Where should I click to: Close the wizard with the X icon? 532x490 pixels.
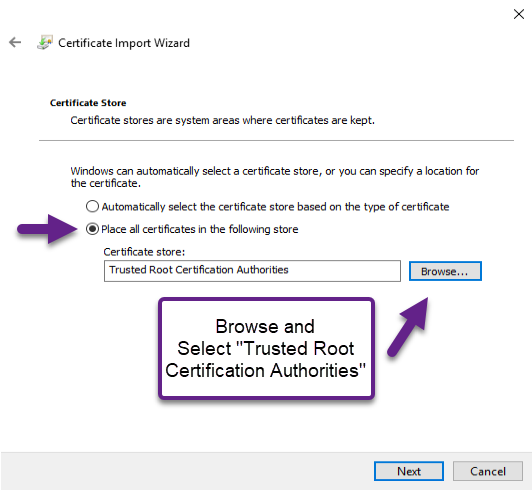point(519,14)
